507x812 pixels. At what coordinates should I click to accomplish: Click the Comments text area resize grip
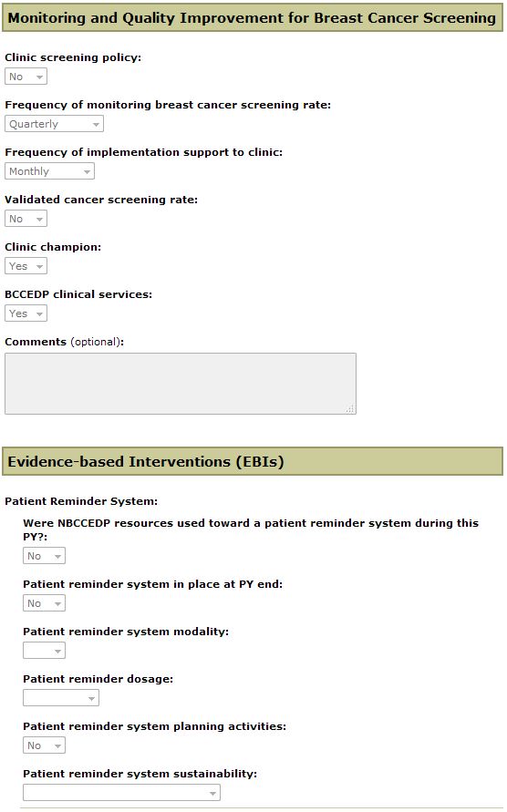[x=351, y=409]
